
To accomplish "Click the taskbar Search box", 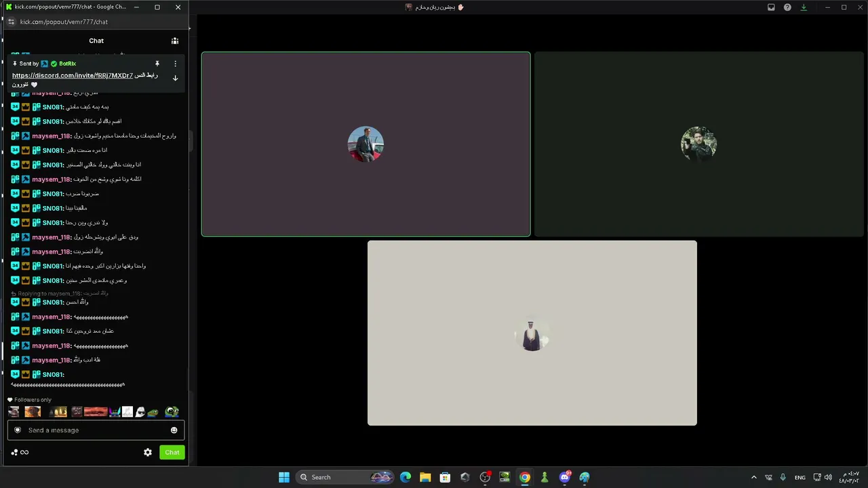I will point(346,477).
